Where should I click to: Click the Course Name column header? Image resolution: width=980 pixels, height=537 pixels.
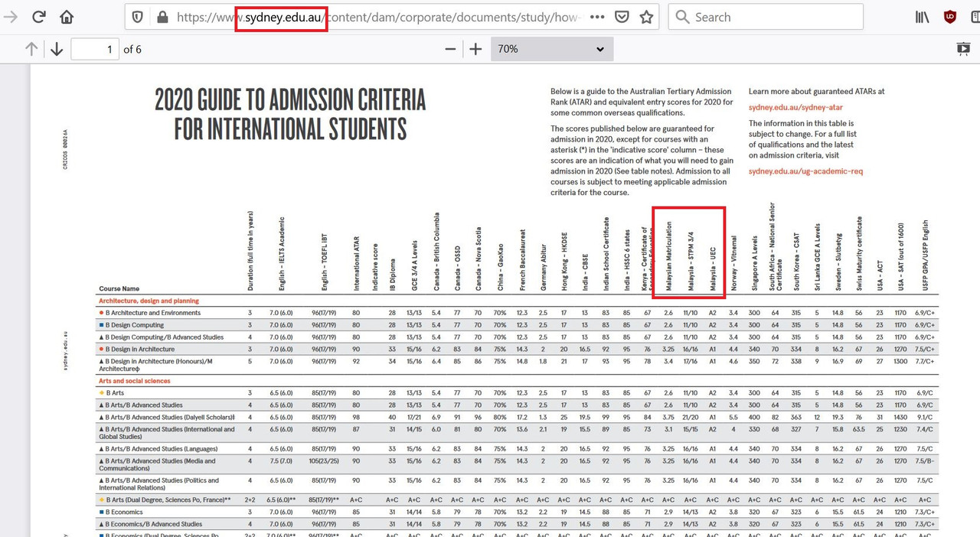point(119,289)
